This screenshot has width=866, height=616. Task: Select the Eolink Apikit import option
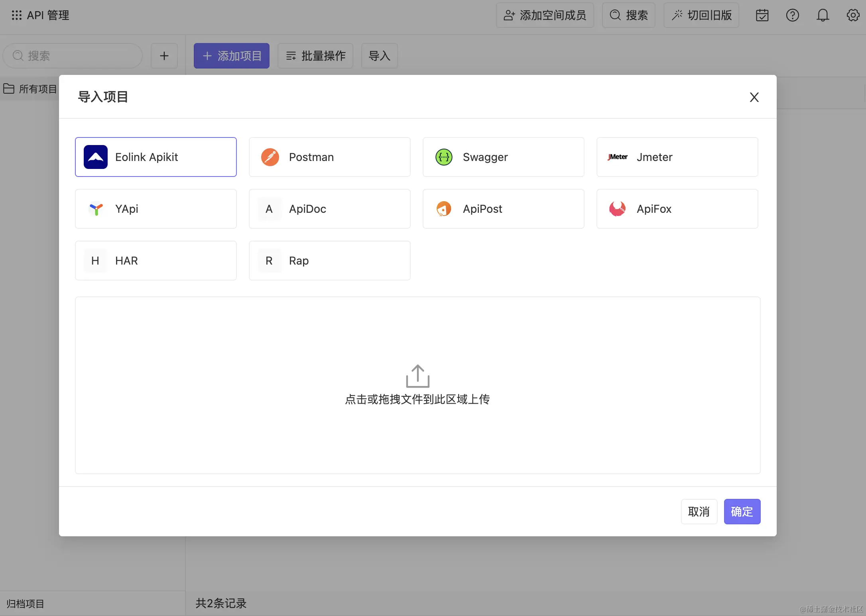[x=155, y=157]
